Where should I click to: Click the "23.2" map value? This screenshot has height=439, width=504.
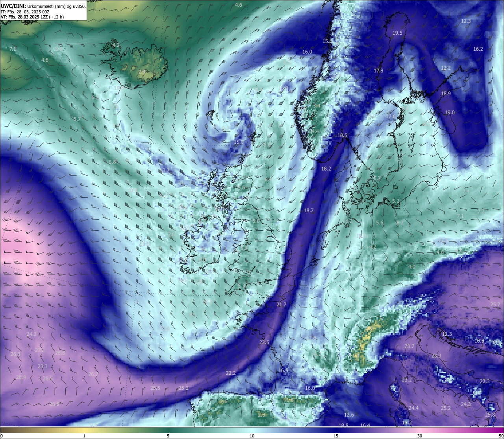[x=407, y=380]
